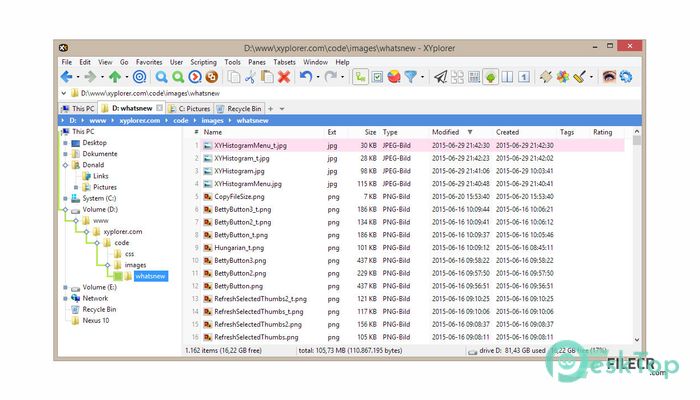Click the yellow brush toolbar icon
The height and width of the screenshot is (400, 700).
(x=579, y=77)
